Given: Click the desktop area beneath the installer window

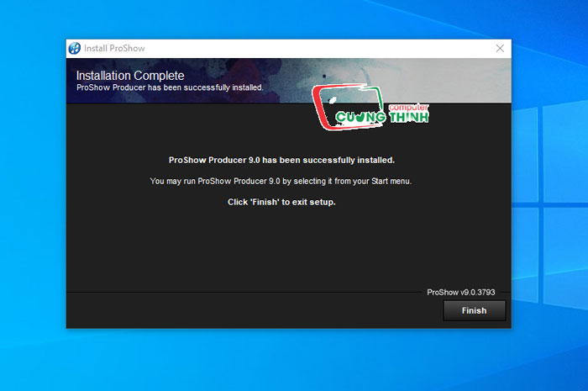Looking at the screenshot, I should point(289,360).
